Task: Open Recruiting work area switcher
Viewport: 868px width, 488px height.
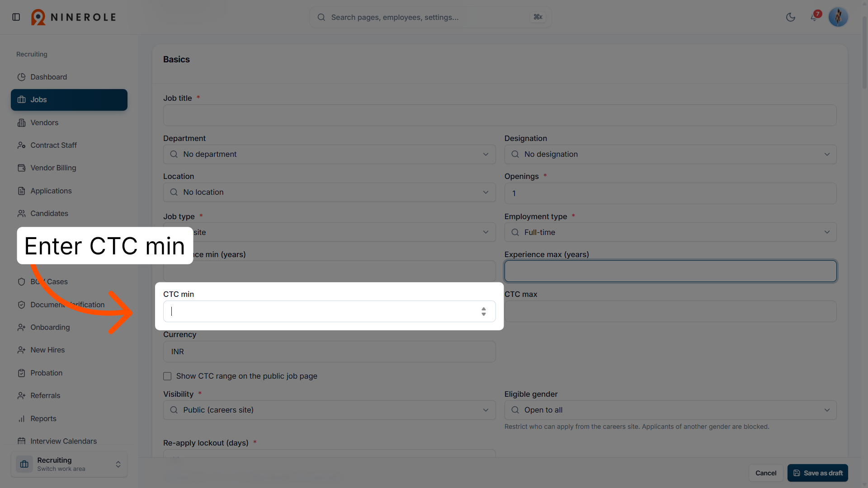Action: click(69, 464)
